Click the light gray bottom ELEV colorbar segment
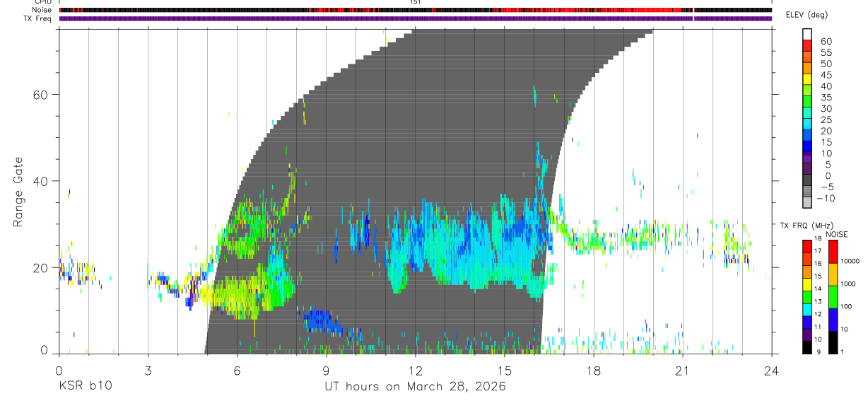 tap(807, 203)
